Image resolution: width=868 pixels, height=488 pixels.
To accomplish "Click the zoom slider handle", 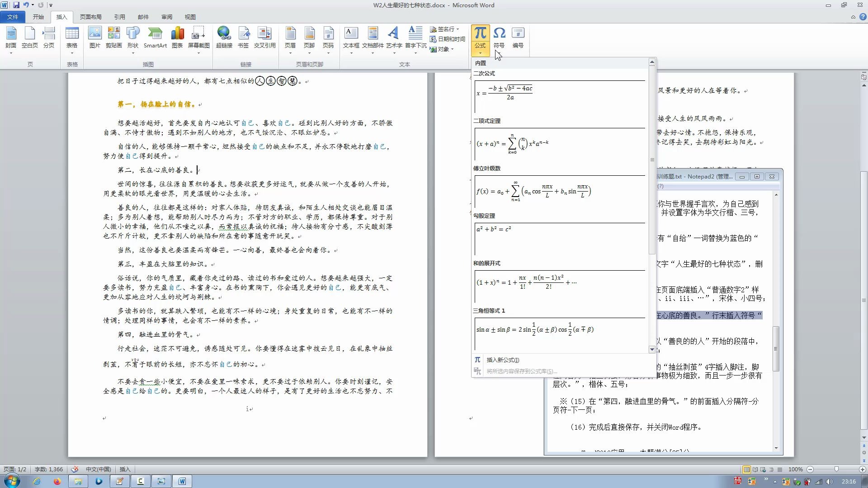I will coord(836,469).
